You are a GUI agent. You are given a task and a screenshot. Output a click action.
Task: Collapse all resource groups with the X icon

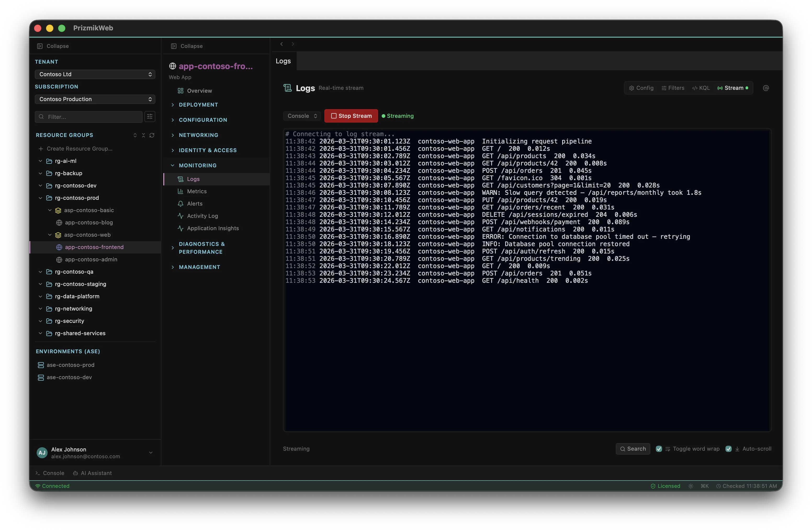pos(143,135)
